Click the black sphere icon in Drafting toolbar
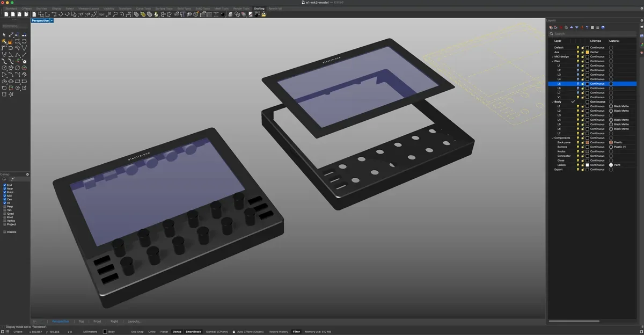Image resolution: width=644 pixels, height=335 pixels. (223, 14)
